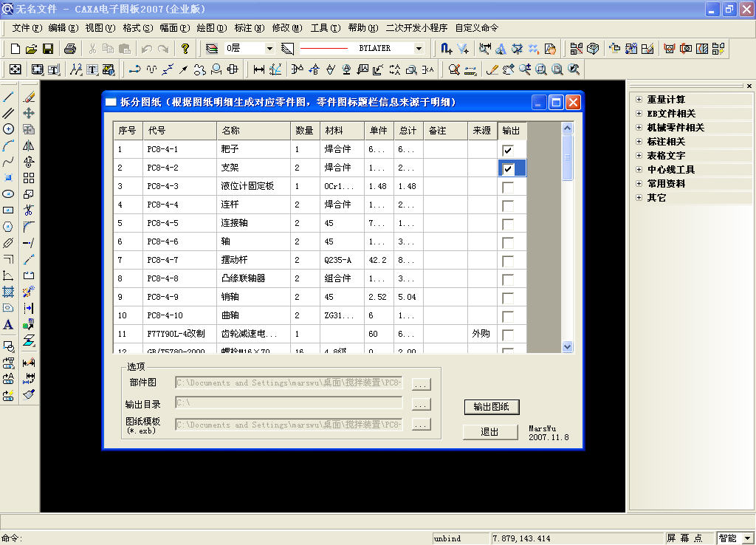
Task: Uncheck output for row 2 支架
Action: pos(508,169)
